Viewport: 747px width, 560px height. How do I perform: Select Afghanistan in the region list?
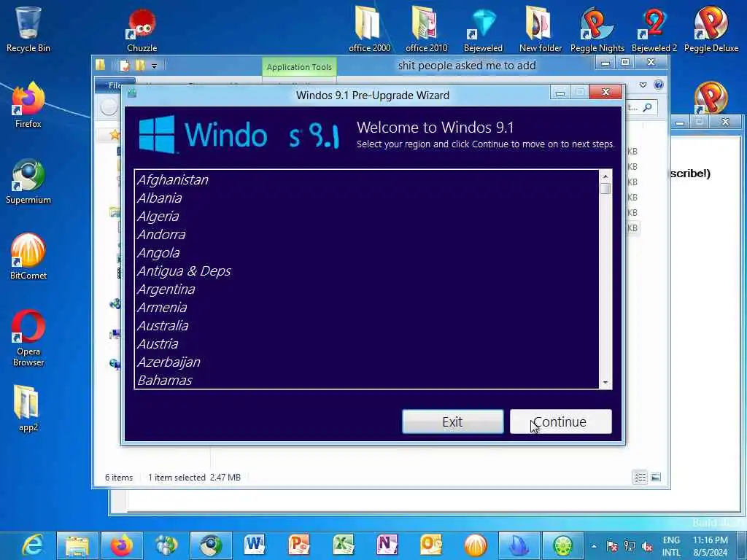[x=366, y=180]
